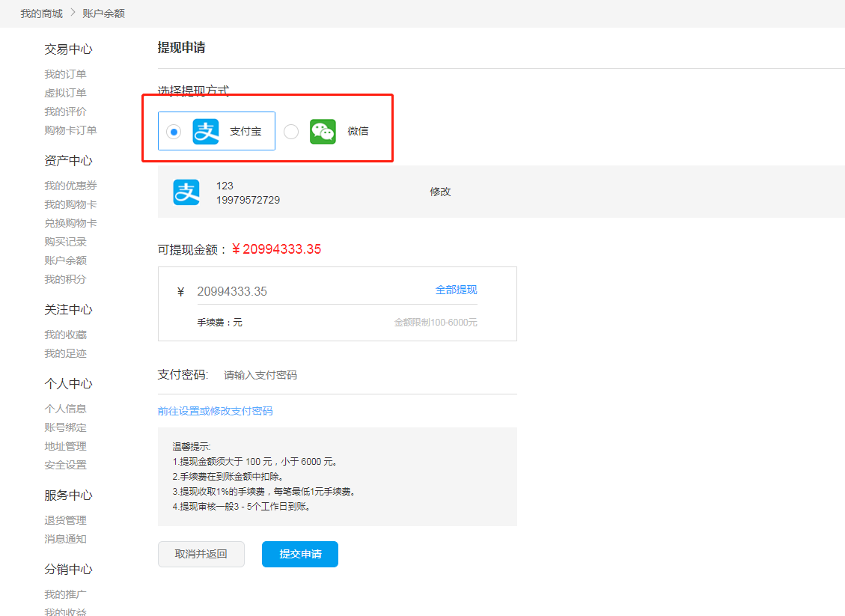845x616 pixels.
Task: Go to 我的商城 in breadcrumb
Action: (41, 13)
